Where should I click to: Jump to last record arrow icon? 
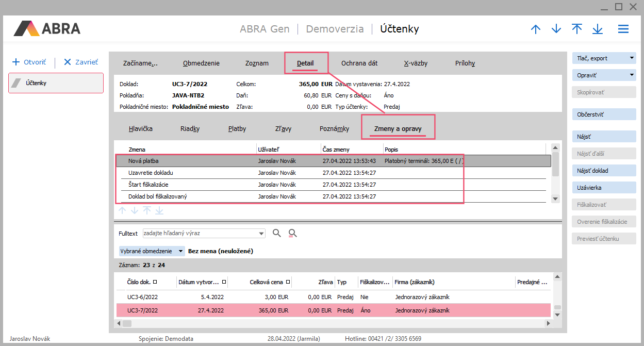point(598,29)
